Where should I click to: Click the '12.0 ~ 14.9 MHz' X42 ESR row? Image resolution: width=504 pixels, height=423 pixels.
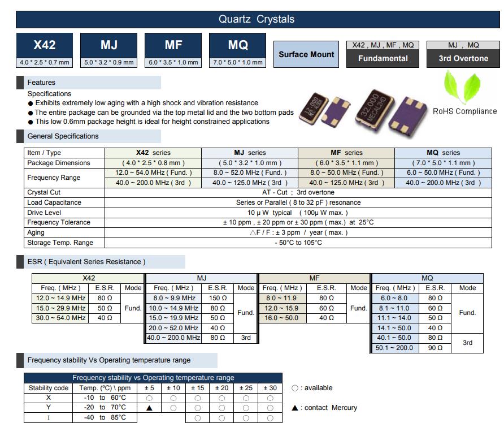(x=60, y=298)
